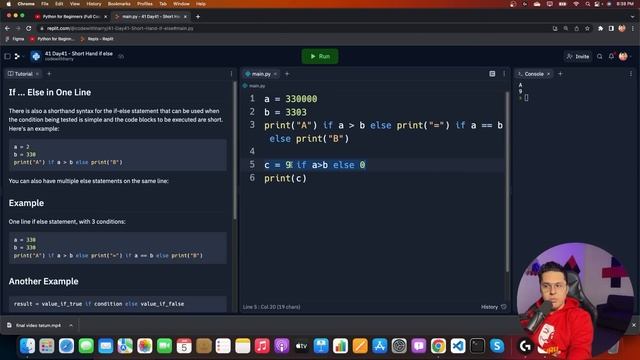The image size is (640, 360).
Task: Click the Python repl logo
Action: pyautogui.click(x=36, y=56)
